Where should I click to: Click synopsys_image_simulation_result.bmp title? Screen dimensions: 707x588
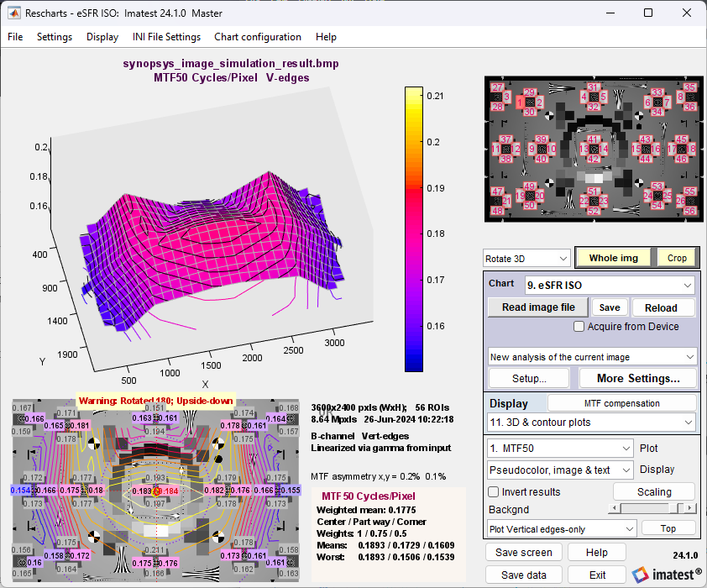click(230, 63)
